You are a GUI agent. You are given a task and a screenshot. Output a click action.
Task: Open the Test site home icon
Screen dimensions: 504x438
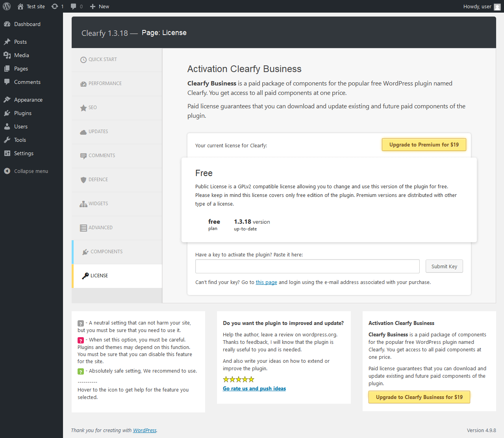20,6
